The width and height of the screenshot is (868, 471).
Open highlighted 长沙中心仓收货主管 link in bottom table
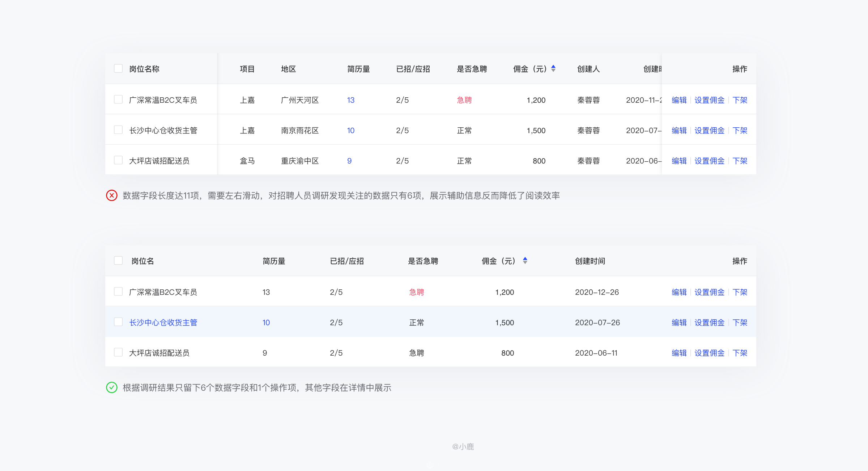tap(163, 322)
